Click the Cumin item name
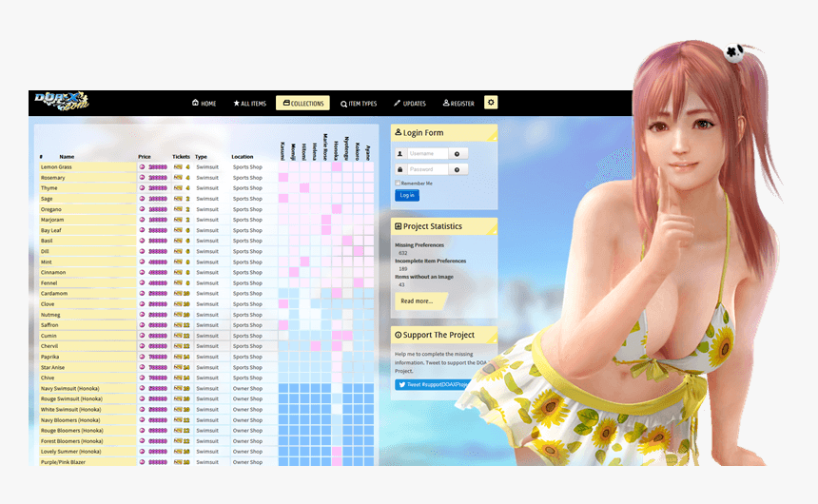 pos(49,336)
